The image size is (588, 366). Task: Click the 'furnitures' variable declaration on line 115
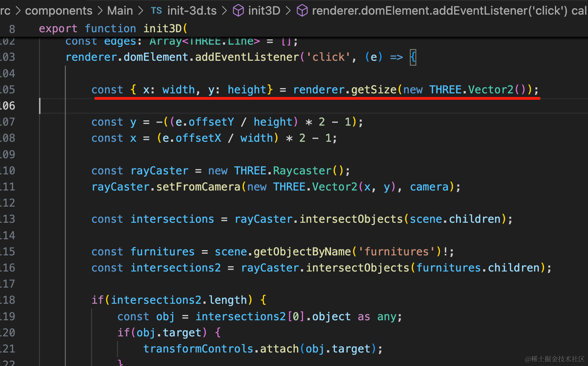tap(162, 252)
